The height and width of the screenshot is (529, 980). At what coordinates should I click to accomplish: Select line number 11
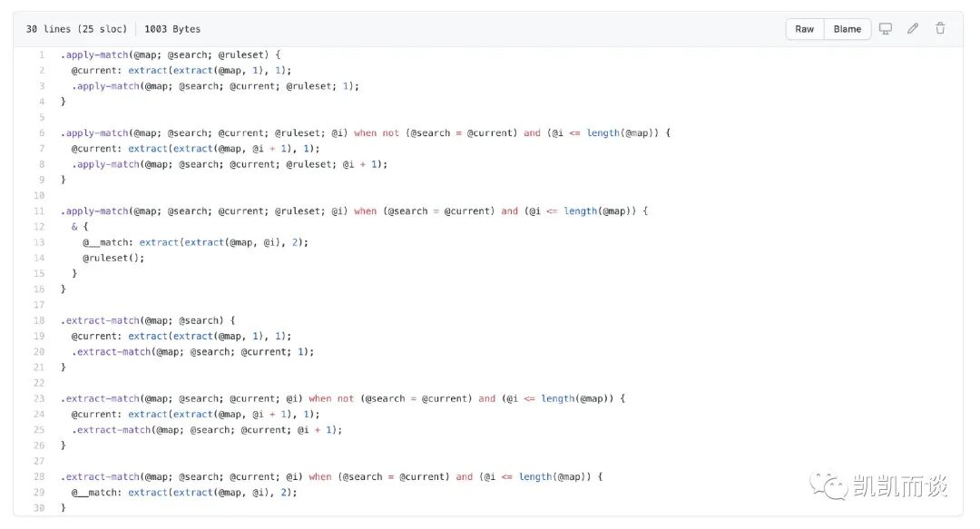[x=39, y=211]
